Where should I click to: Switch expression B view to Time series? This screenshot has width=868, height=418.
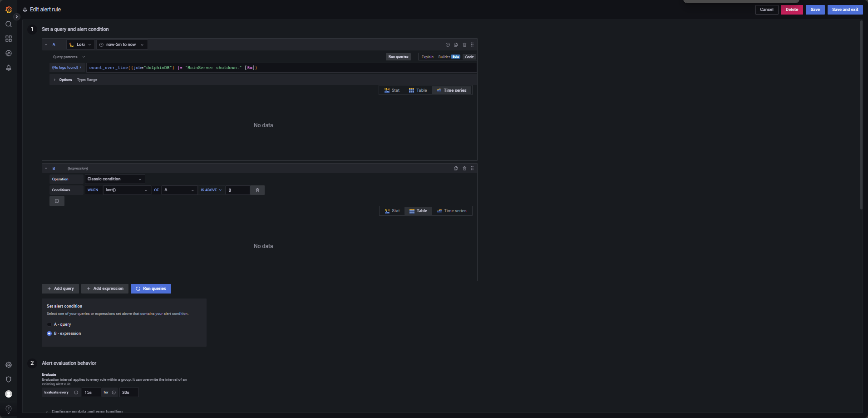coord(451,211)
